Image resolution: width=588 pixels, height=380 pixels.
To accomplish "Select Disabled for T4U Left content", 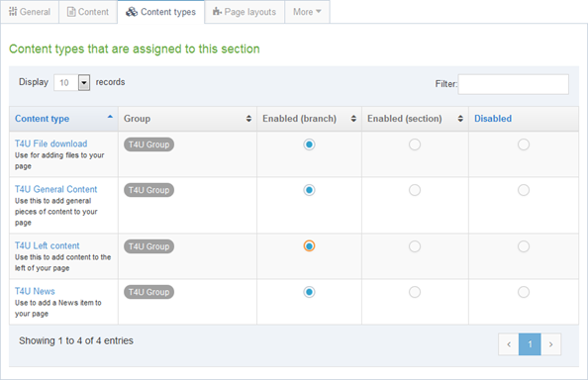I will tap(524, 246).
